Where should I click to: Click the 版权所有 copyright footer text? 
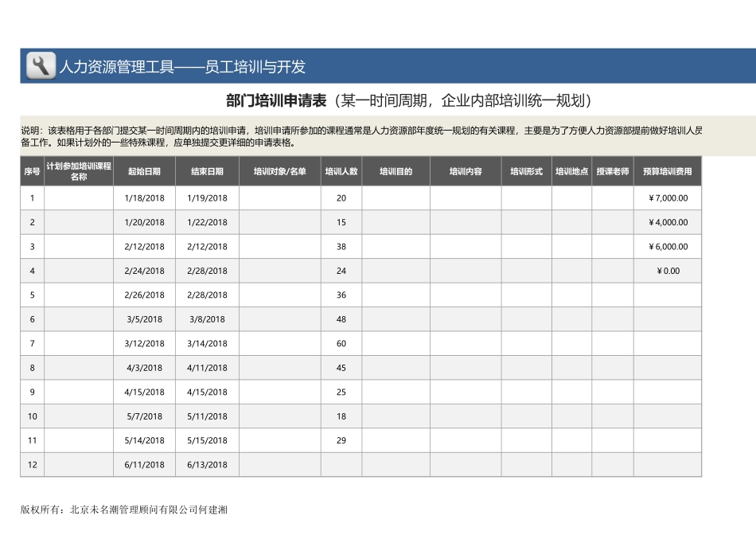click(x=124, y=510)
